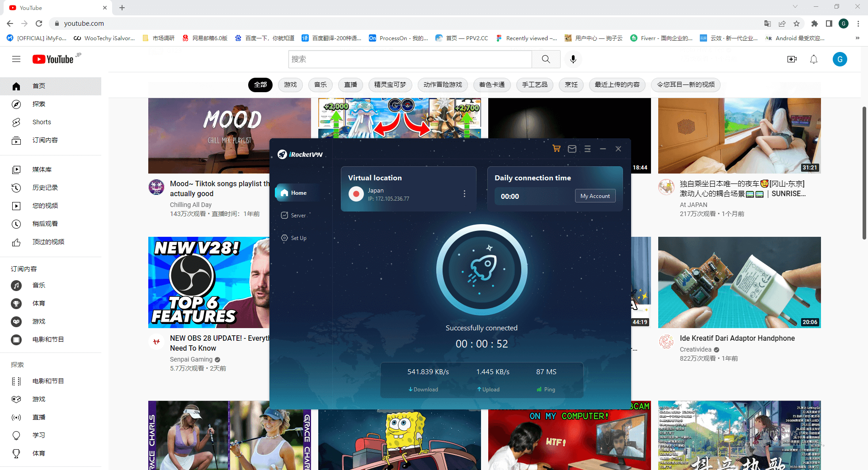Click the page vertical scrollbar
The height and width of the screenshot is (470, 868).
click(864, 173)
